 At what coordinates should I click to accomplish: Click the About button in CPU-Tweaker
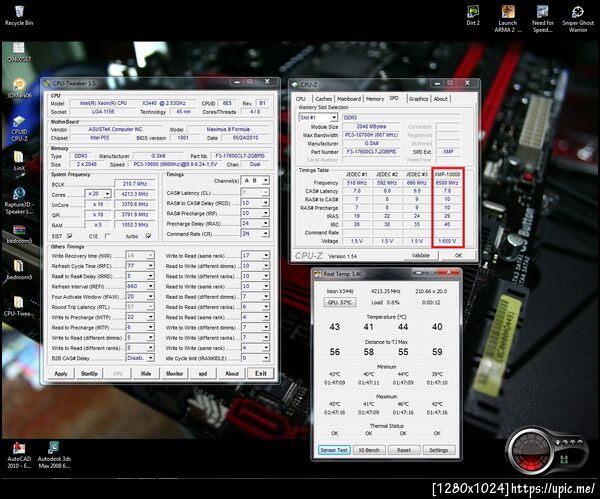click(x=232, y=373)
